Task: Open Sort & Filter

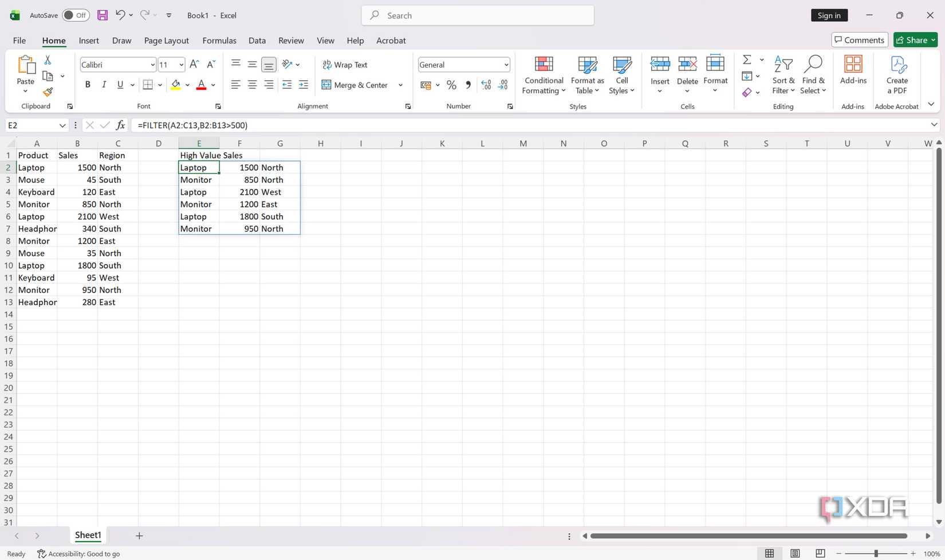Action: 783,75
